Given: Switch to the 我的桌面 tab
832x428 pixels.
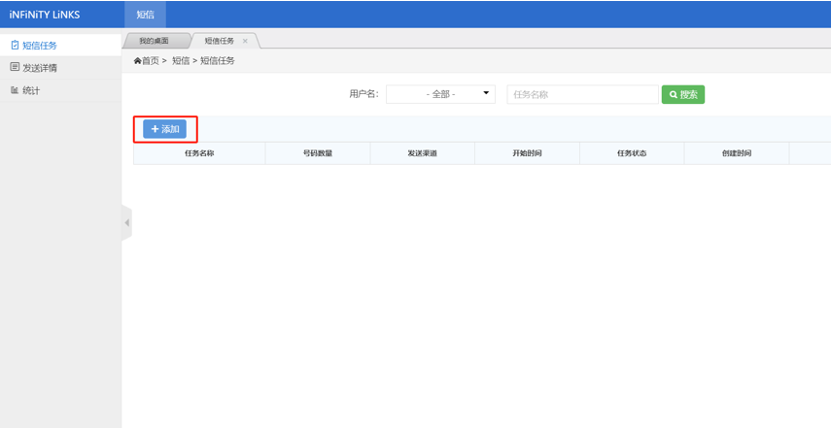Looking at the screenshot, I should (x=154, y=41).
